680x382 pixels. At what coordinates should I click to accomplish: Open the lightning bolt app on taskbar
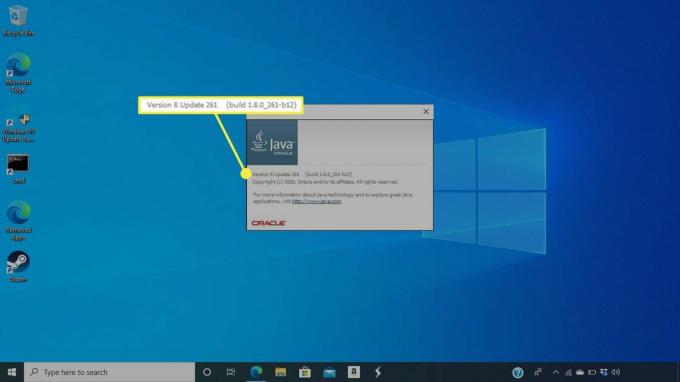coord(378,372)
